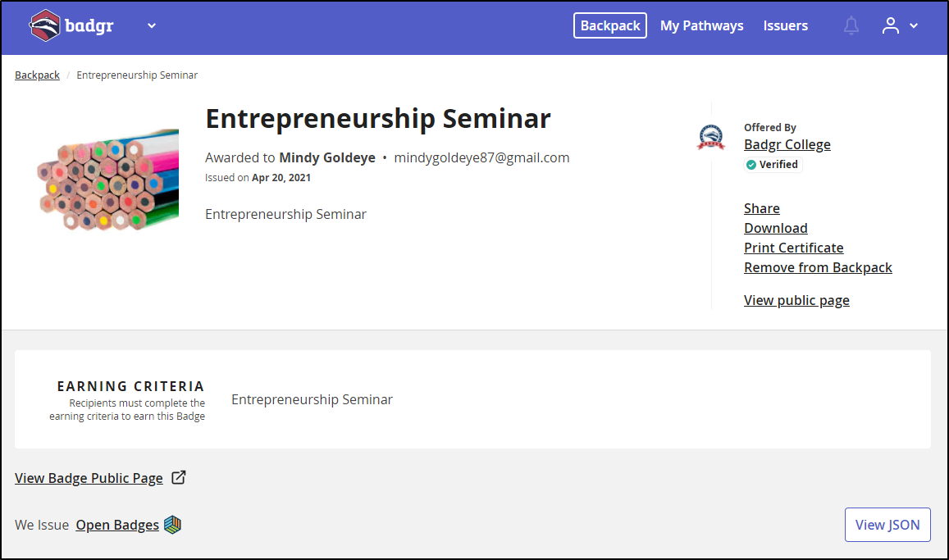
Task: Click the Entrepreneurship Seminar page title
Action: (x=378, y=119)
